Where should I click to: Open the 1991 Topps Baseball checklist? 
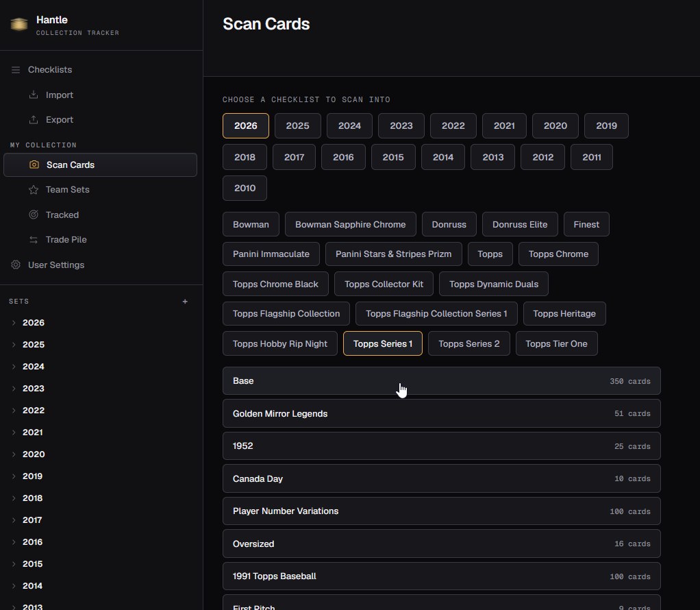pyautogui.click(x=442, y=576)
